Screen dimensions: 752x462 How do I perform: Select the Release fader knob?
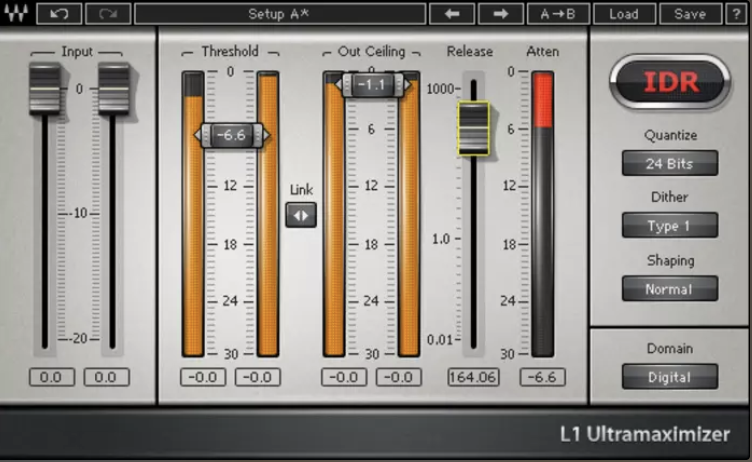point(473,128)
